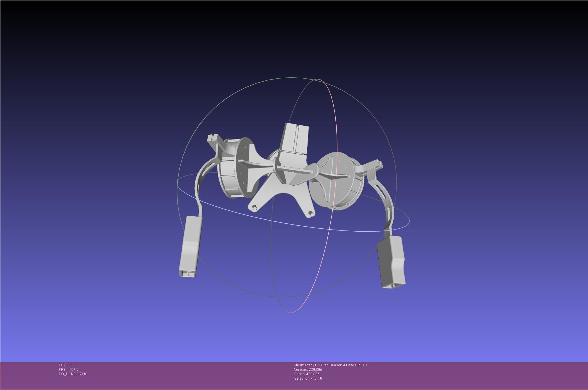Screen dimensions: 588x390
Task: Click the FPS: 107.5 readout
Action: tap(69, 370)
